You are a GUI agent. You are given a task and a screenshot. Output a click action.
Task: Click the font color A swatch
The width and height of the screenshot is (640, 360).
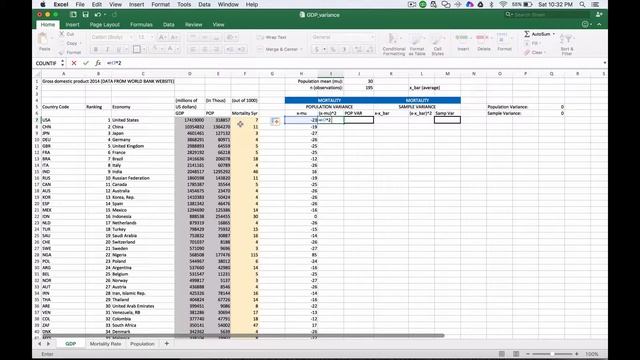[x=170, y=49]
